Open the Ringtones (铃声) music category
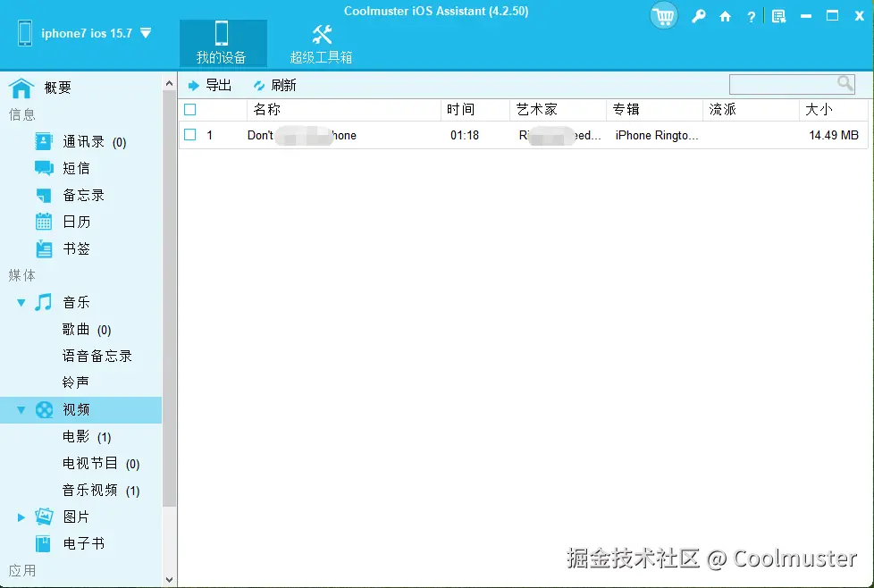The image size is (874, 588). [76, 382]
